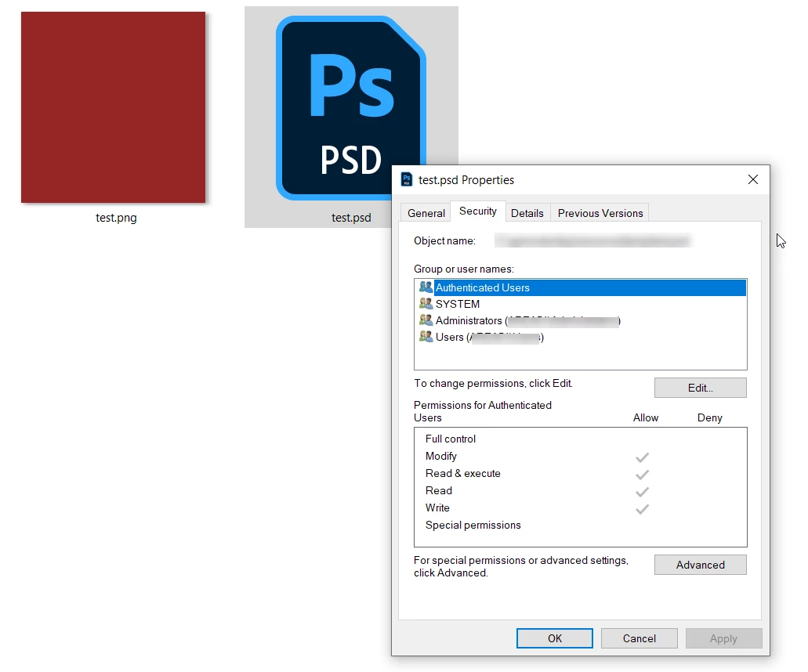Image resolution: width=808 pixels, height=672 pixels.
Task: Switch to the Details tab
Action: [527, 213]
